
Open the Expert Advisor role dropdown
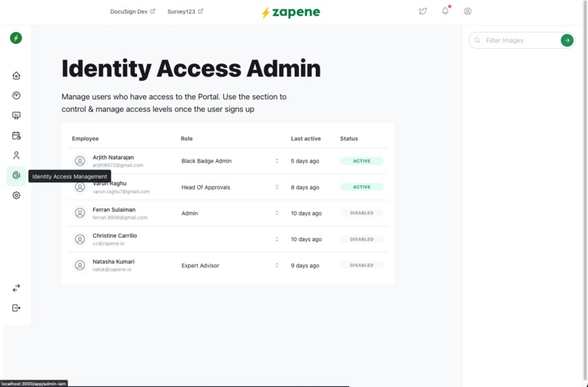click(230, 265)
